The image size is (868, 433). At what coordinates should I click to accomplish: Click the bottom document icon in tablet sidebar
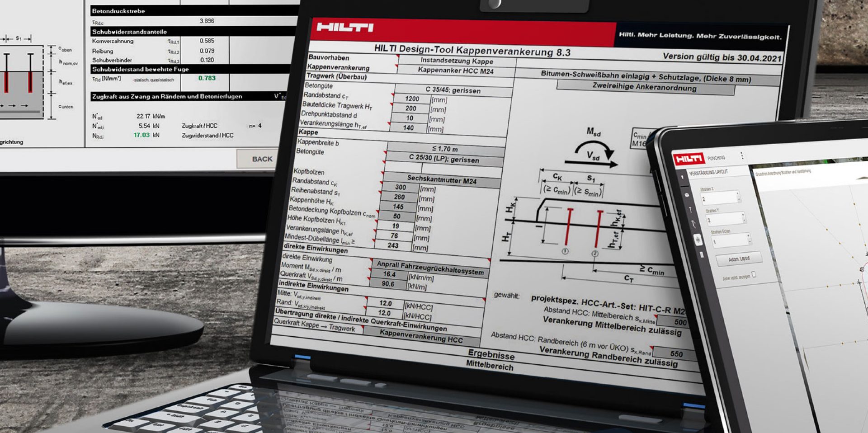[x=702, y=255]
